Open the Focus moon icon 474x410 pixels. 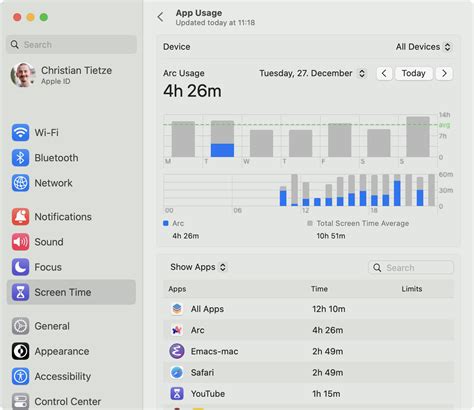[20, 267]
